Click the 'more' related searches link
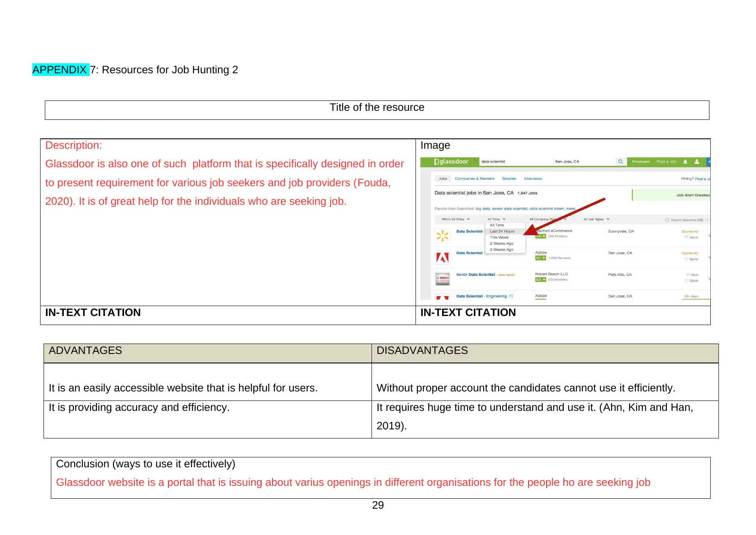This screenshot has width=756, height=535. coord(571,209)
